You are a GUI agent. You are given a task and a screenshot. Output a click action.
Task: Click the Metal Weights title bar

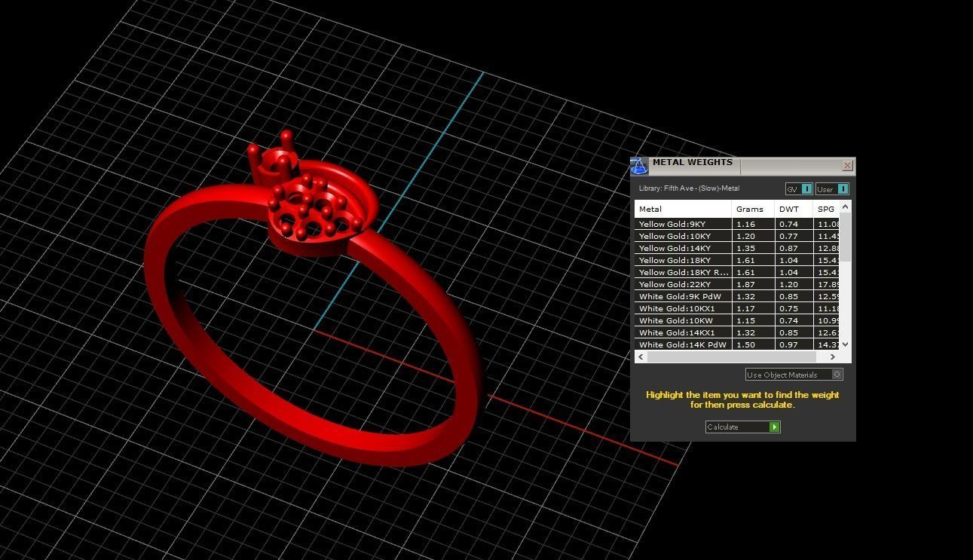coord(744,165)
